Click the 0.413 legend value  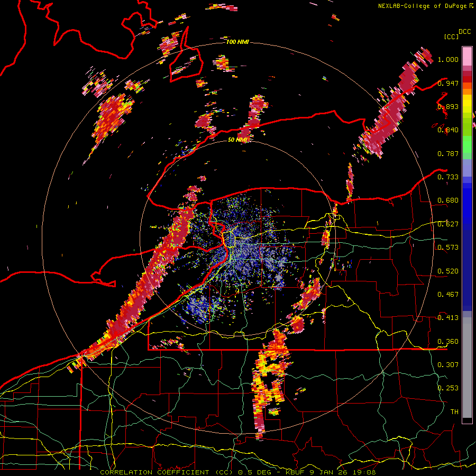click(448, 318)
